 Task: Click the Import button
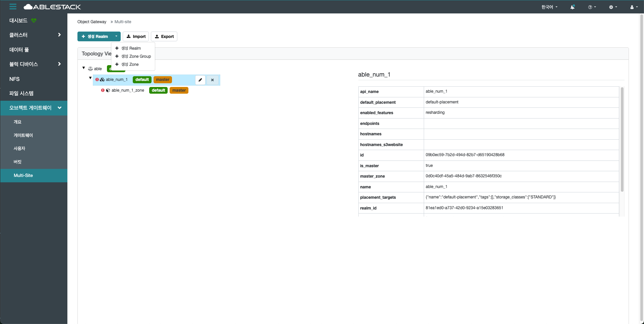136,36
